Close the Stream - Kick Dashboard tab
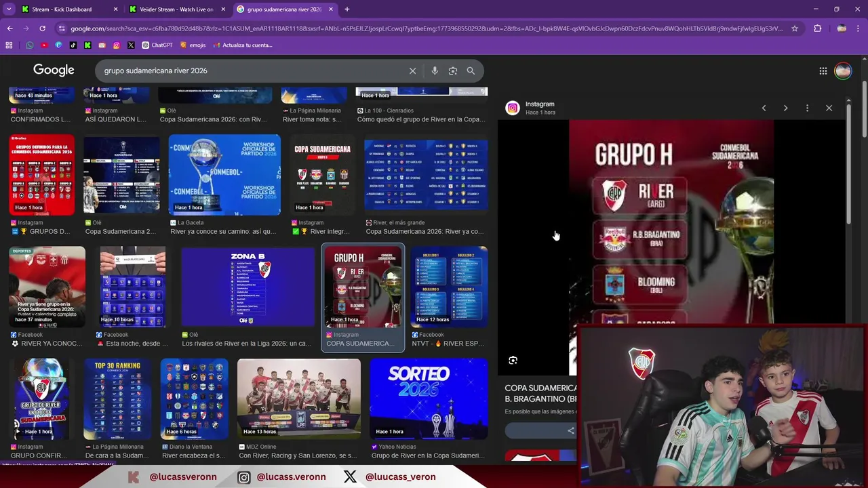The image size is (868, 488). 115,9
